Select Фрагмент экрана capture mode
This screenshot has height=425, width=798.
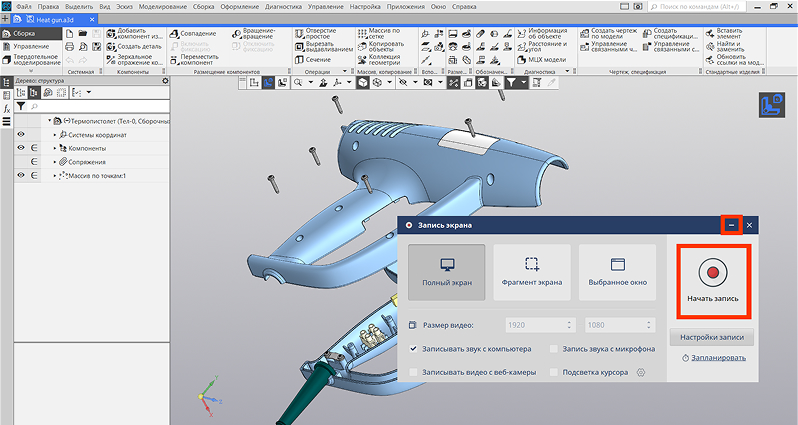coord(532,272)
